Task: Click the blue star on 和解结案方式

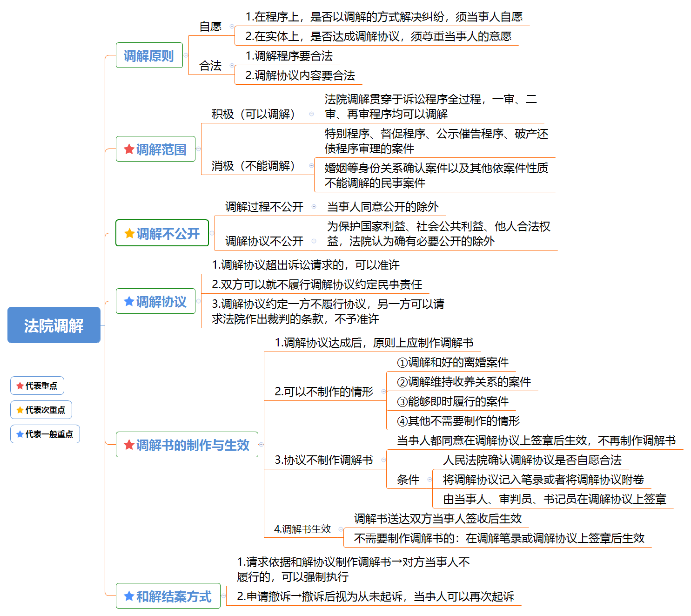Action: (x=129, y=596)
